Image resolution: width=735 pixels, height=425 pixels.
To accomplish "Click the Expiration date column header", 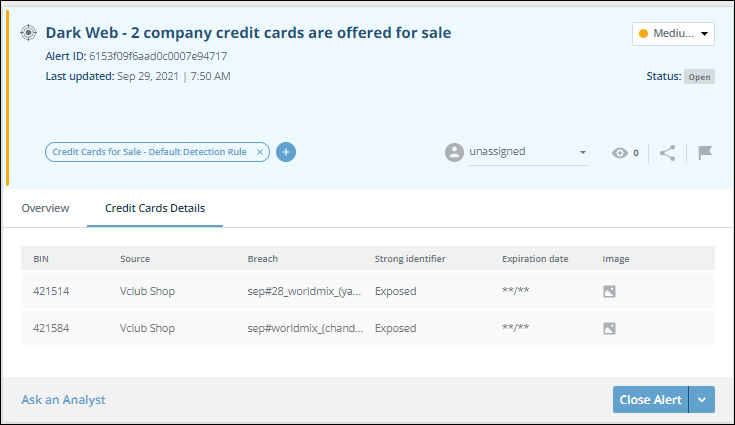I will tap(535, 259).
